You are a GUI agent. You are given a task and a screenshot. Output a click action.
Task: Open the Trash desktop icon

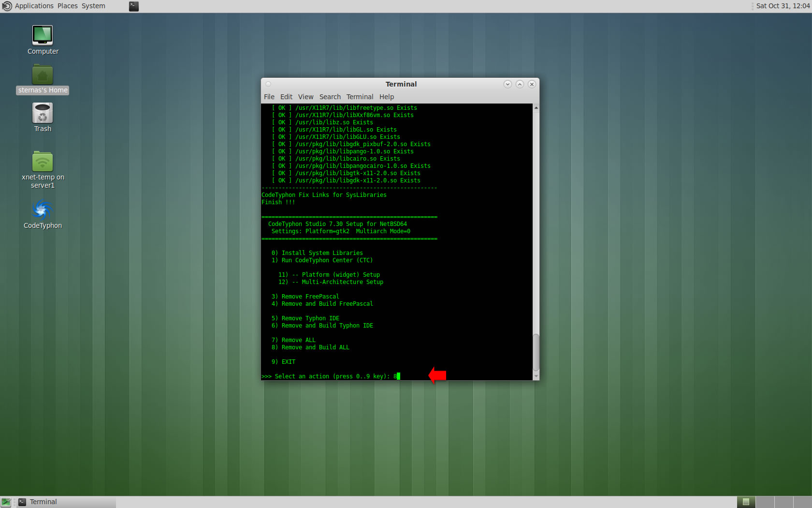[43, 113]
